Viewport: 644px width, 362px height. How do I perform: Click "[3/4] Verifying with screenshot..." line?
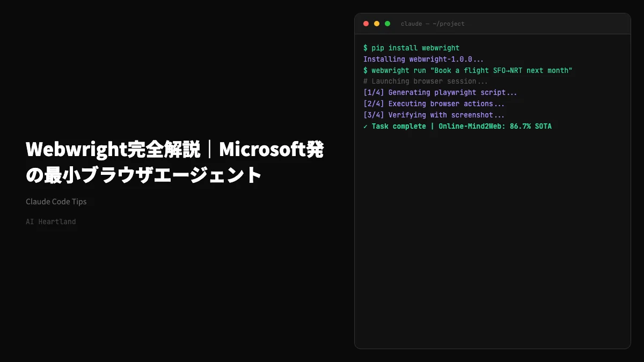tap(434, 115)
